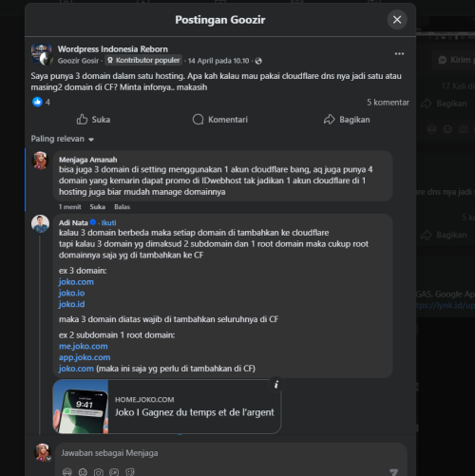Click the 1 menit comment timestamp

(70, 207)
